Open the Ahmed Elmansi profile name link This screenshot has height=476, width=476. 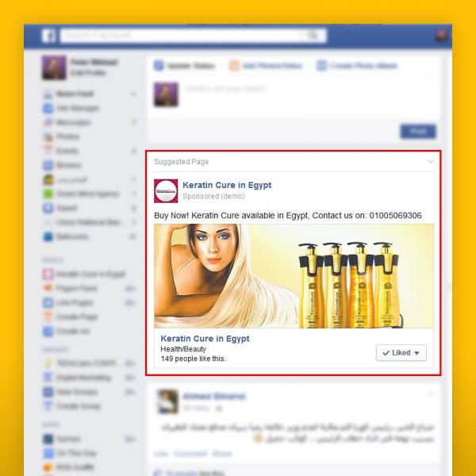(214, 396)
